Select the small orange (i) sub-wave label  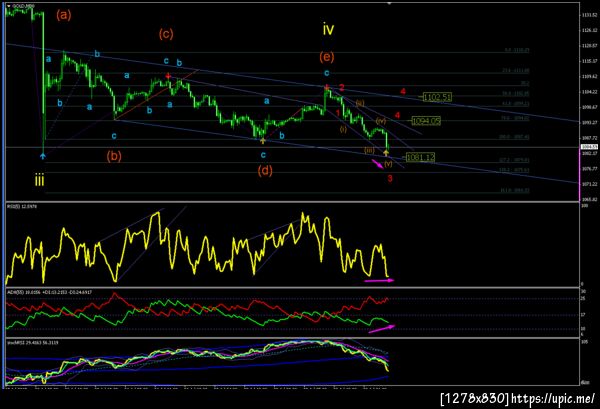pos(343,129)
